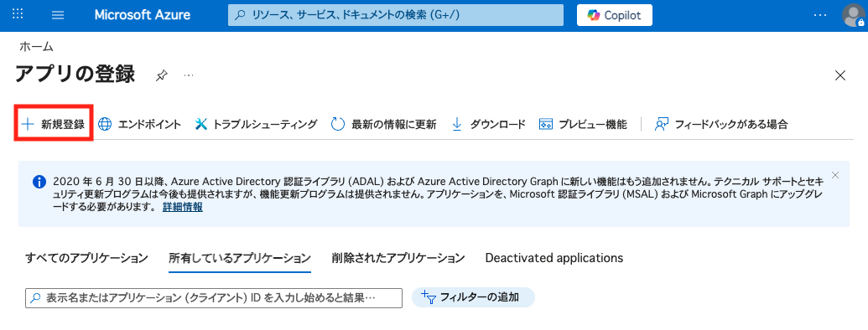
Task: Click ダウンロード in the toolbar
Action: click(488, 124)
